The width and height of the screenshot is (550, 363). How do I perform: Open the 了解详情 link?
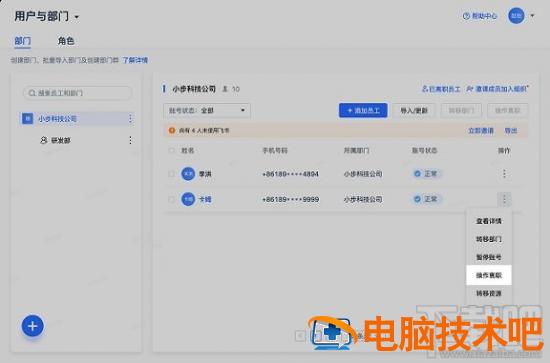click(x=135, y=60)
